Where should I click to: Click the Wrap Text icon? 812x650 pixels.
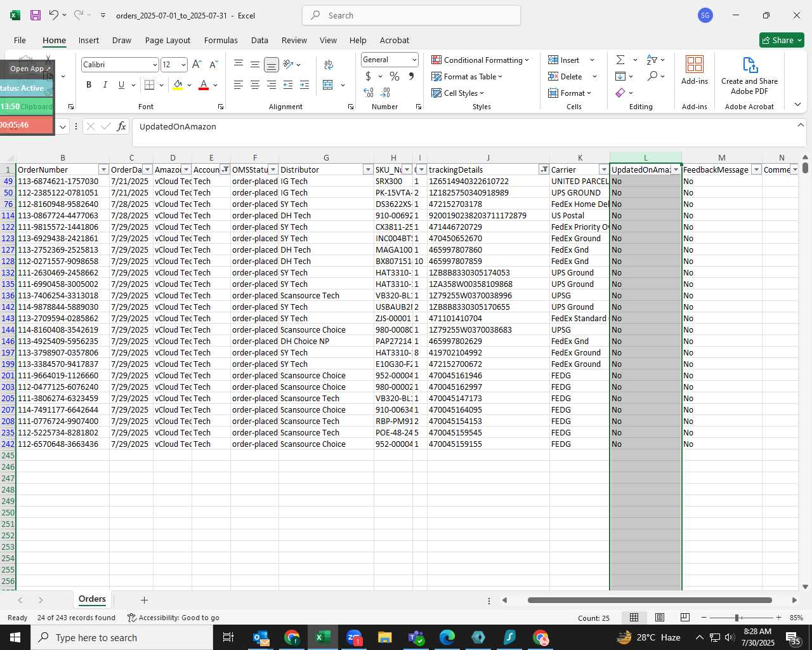(329, 64)
